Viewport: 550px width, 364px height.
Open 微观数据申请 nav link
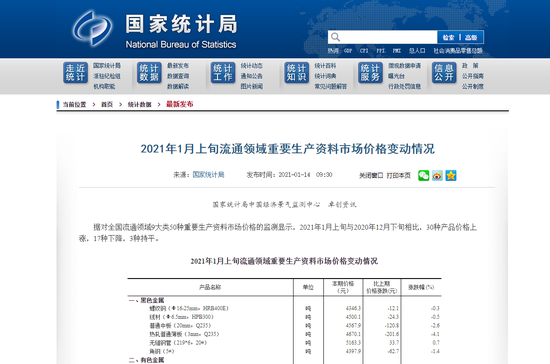tap(404, 66)
